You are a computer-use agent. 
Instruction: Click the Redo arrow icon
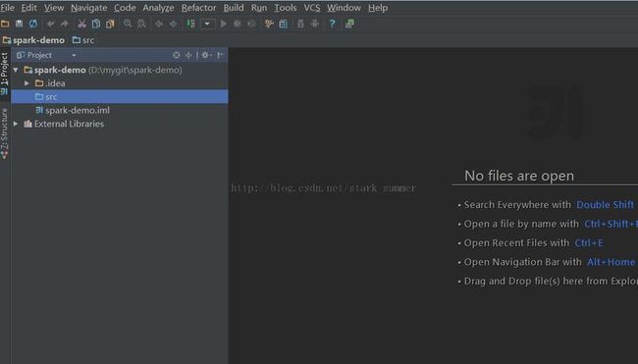tap(64, 24)
